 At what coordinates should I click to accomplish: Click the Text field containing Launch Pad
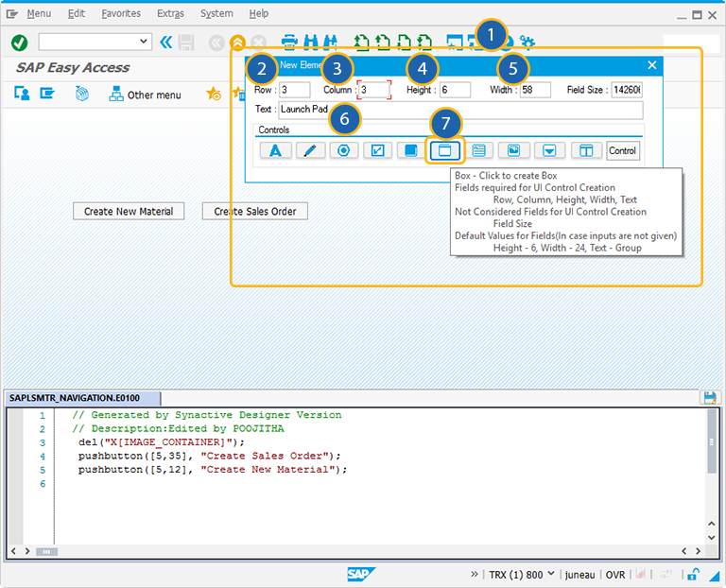(x=460, y=110)
